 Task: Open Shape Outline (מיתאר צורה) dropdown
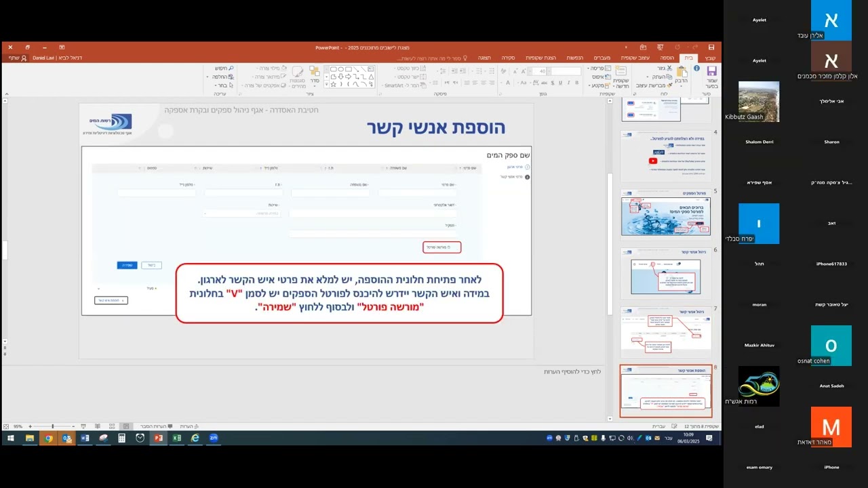click(x=269, y=77)
